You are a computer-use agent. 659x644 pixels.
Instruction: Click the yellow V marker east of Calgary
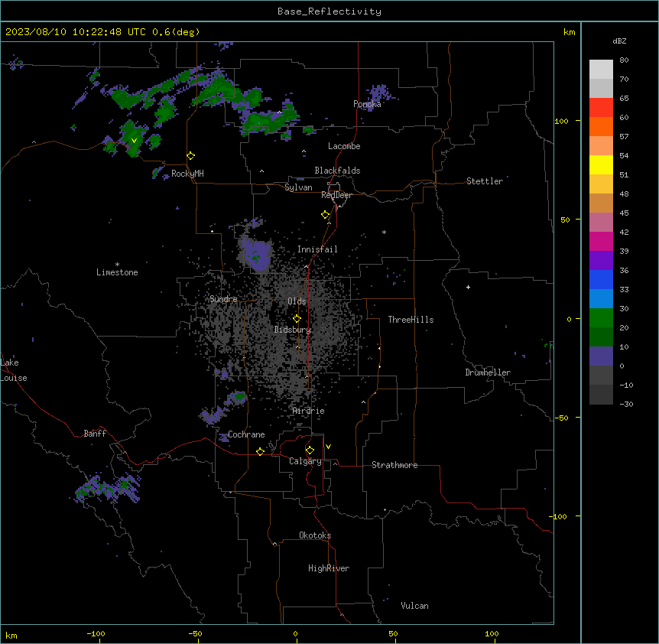tap(328, 447)
